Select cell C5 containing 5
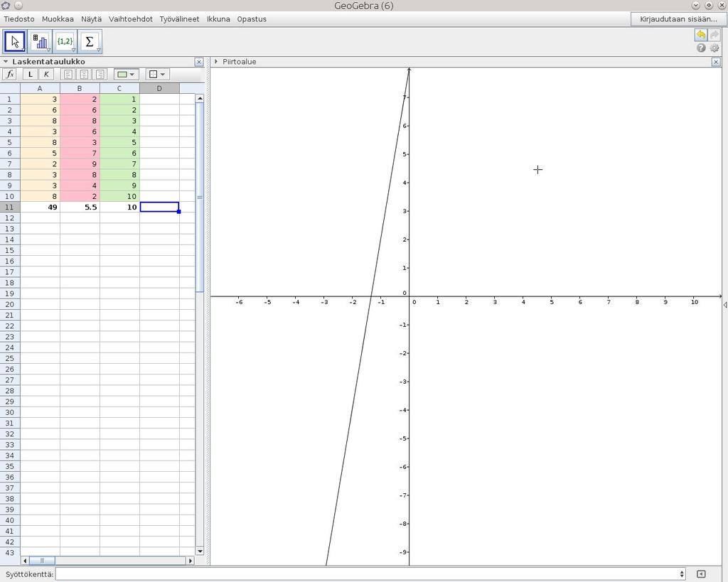This screenshot has width=728, height=582. point(119,143)
